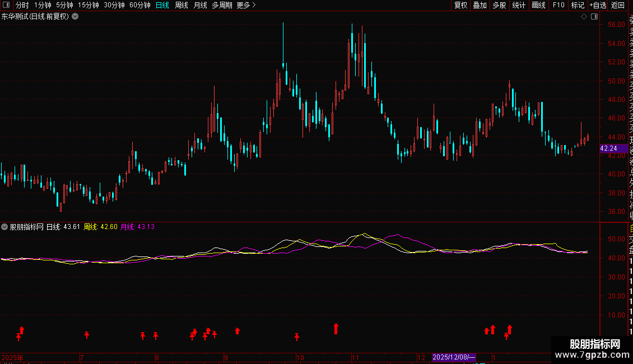The image size is (633, 364).
Task: Click the 36.00 price axis label
Action: [x=616, y=212]
